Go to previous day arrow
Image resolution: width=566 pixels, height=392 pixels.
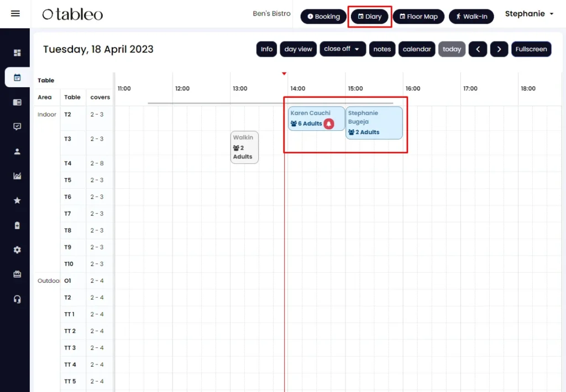pos(478,49)
